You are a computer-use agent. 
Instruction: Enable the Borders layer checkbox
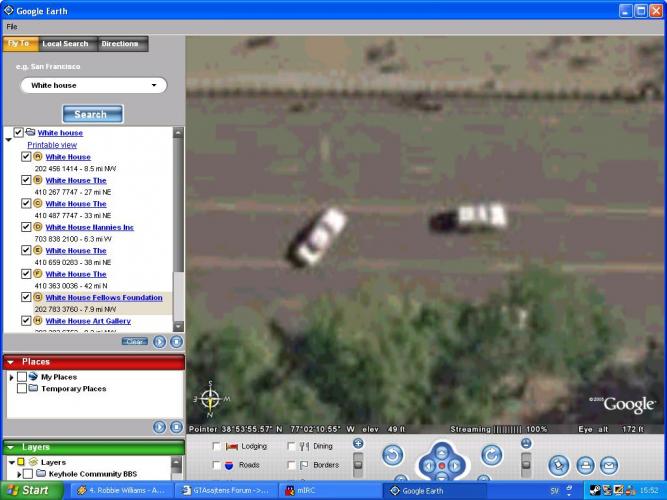291,465
